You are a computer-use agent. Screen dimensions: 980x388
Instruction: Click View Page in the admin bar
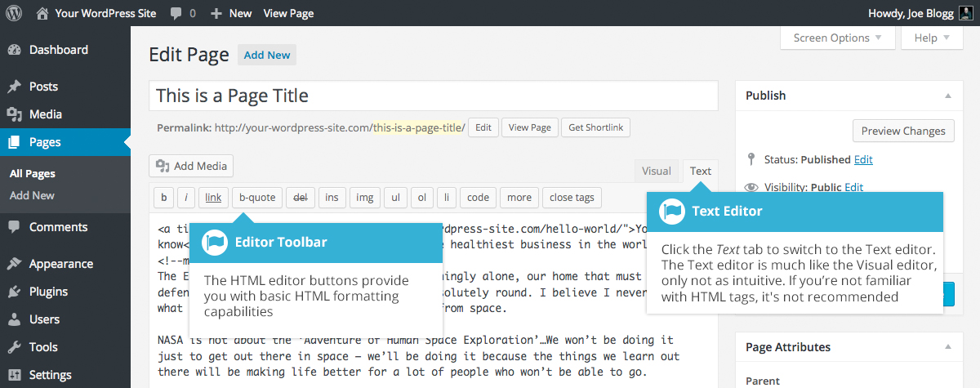(288, 13)
